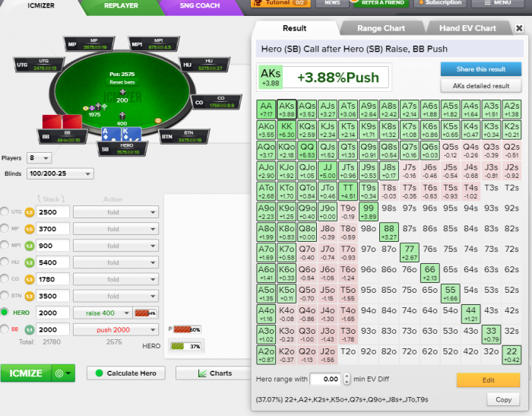Click the CO orange stack badge
The width and height of the screenshot is (532, 416).
pyautogui.click(x=30, y=279)
